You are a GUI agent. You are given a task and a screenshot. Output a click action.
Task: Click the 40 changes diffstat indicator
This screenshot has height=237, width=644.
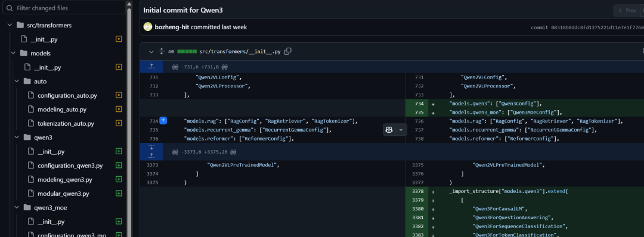click(x=171, y=52)
